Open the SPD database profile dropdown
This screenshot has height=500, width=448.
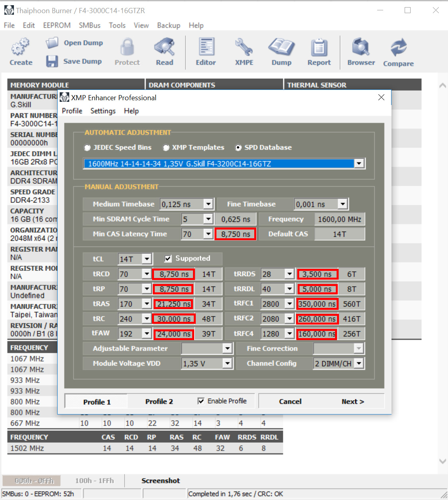tap(359, 163)
